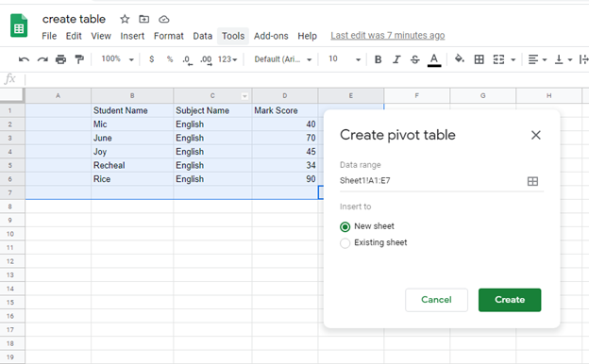Redo the last action

coord(42,59)
